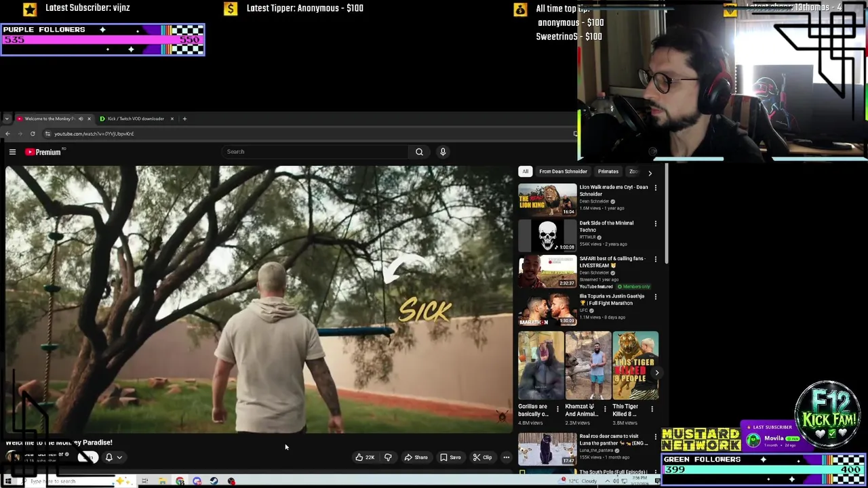Open the 'Gorillas are basically' short
Viewport: 868px width, 488px height.
point(540,366)
